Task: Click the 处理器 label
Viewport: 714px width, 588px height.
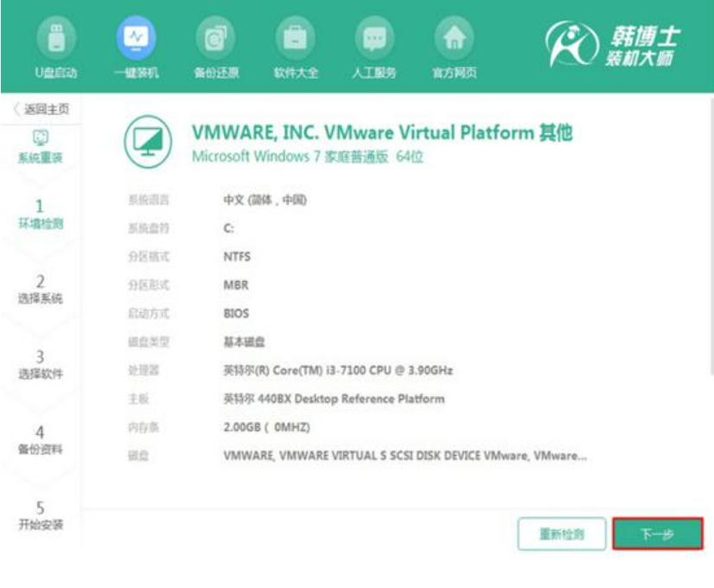Action: (143, 370)
